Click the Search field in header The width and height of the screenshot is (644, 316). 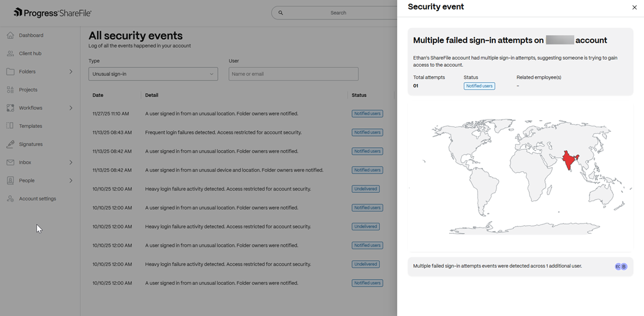334,13
